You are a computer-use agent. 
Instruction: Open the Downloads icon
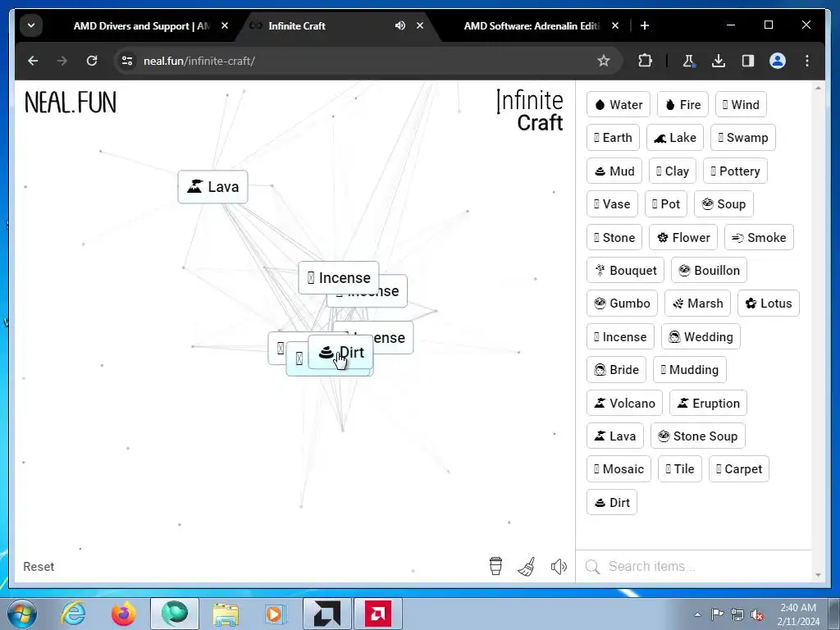[x=719, y=61]
